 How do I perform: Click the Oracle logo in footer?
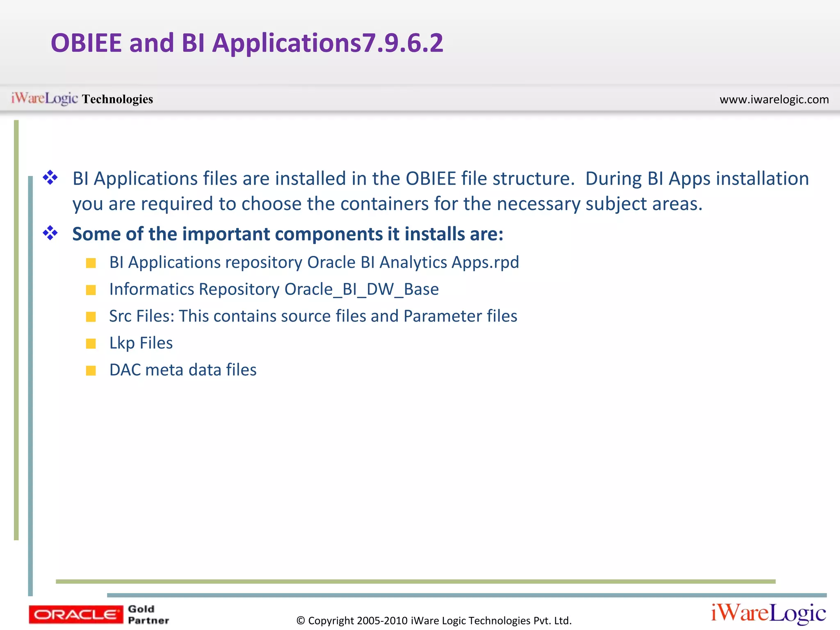click(x=75, y=614)
